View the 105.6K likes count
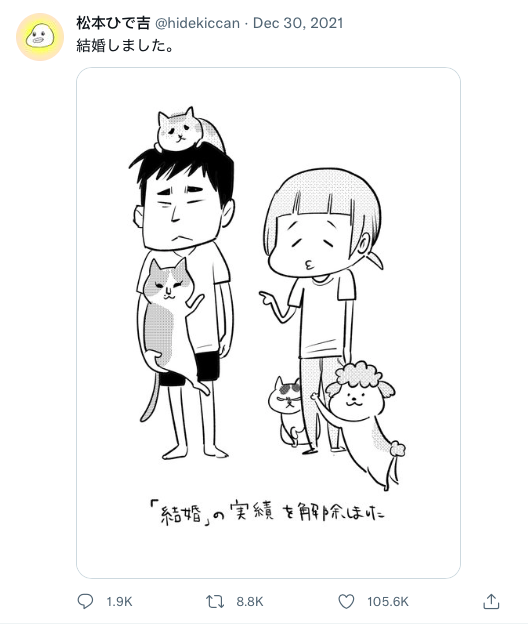This screenshot has height=627, width=528. (x=388, y=601)
